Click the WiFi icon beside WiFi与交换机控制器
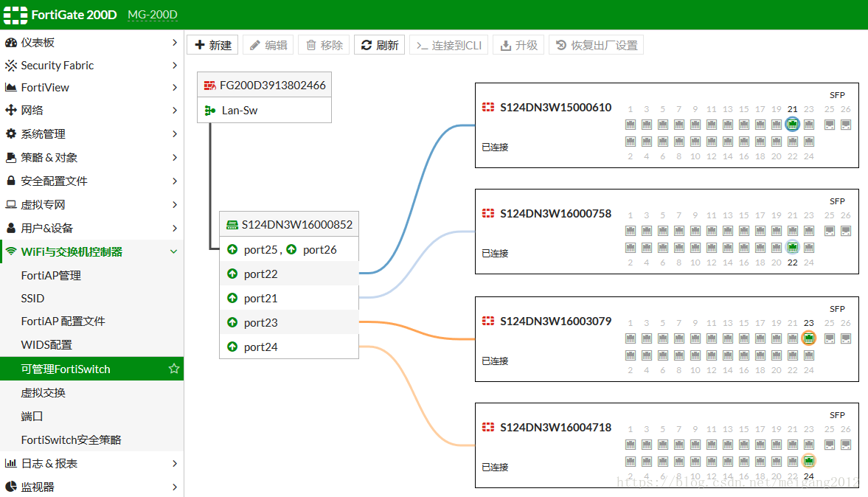The height and width of the screenshot is (497, 868). click(x=10, y=251)
